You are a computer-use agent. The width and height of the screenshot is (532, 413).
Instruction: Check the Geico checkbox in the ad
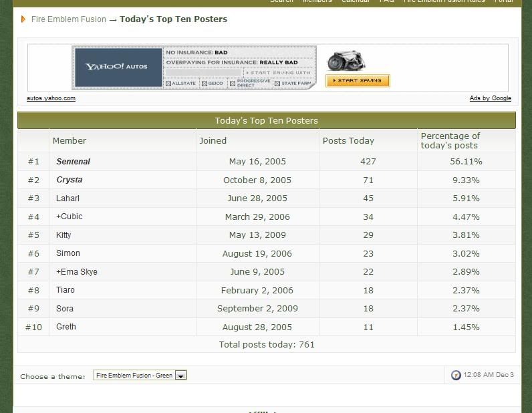pyautogui.click(x=205, y=84)
